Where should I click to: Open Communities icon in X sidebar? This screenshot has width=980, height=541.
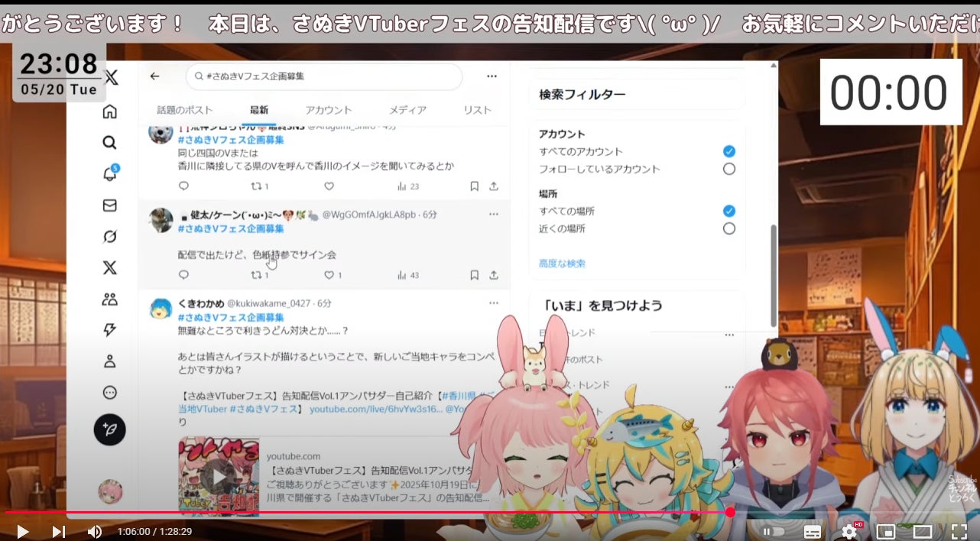(110, 299)
